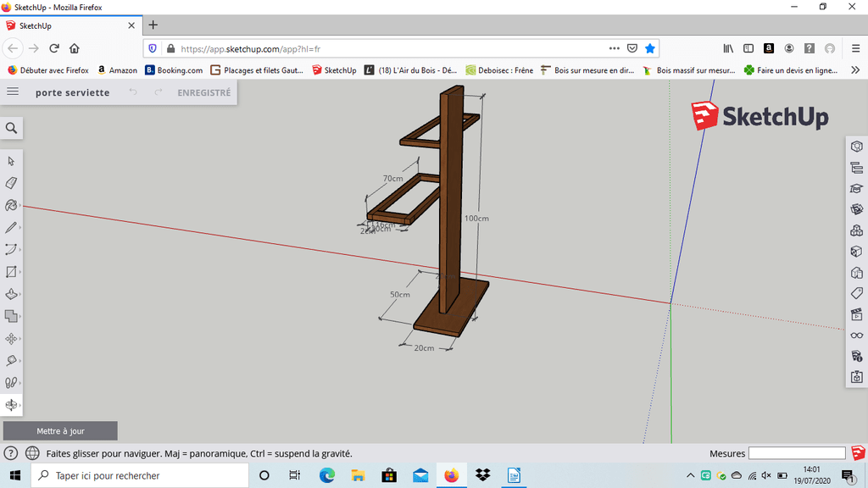Click the 100cm dimension label

tap(476, 218)
